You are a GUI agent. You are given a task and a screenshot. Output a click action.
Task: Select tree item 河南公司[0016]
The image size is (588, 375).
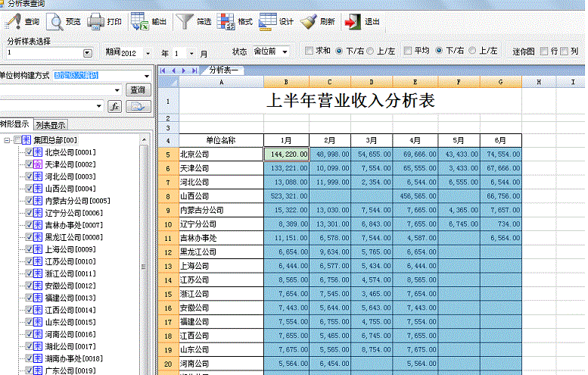coord(70,334)
